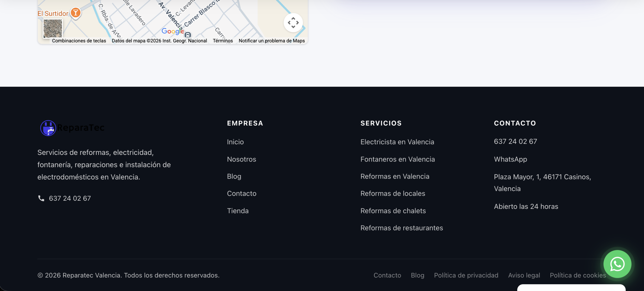Open Fontaneros en Valencia service link
Image resolution: width=644 pixels, height=291 pixels.
coord(398,159)
